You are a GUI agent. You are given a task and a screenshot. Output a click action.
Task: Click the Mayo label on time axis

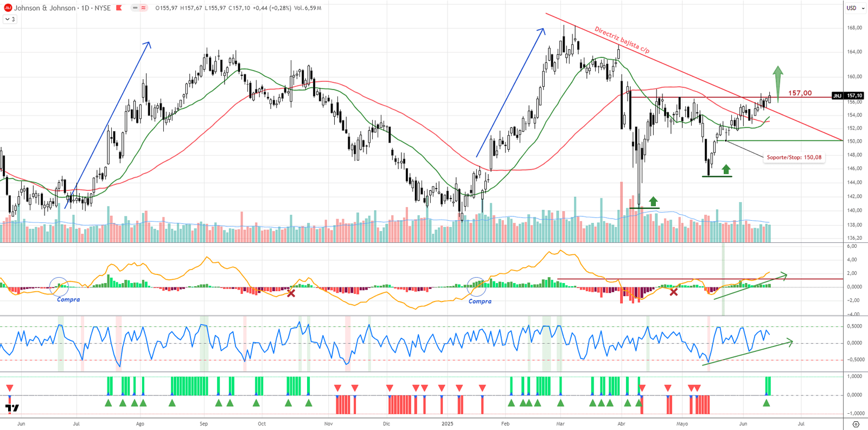[x=682, y=423]
